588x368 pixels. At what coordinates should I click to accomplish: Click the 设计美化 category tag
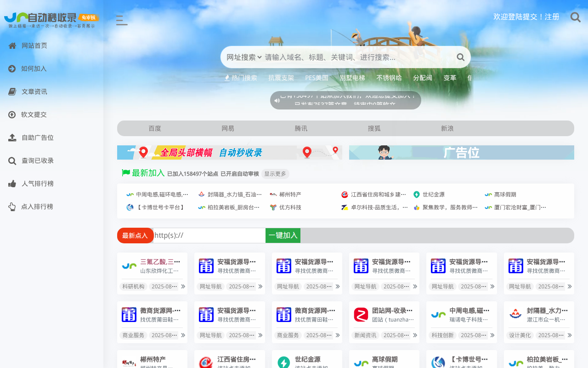520,335
